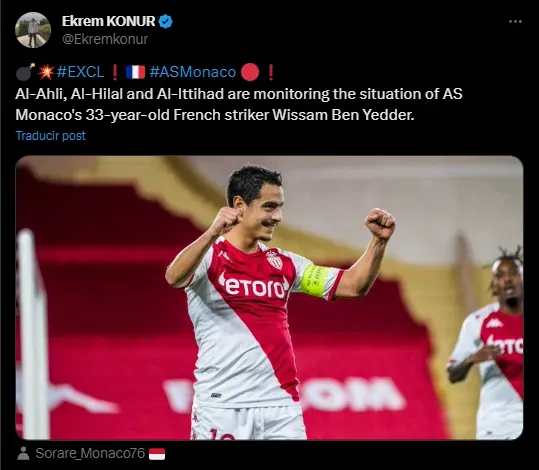
Task: Open the attached Monaco player photo
Action: coord(269,298)
